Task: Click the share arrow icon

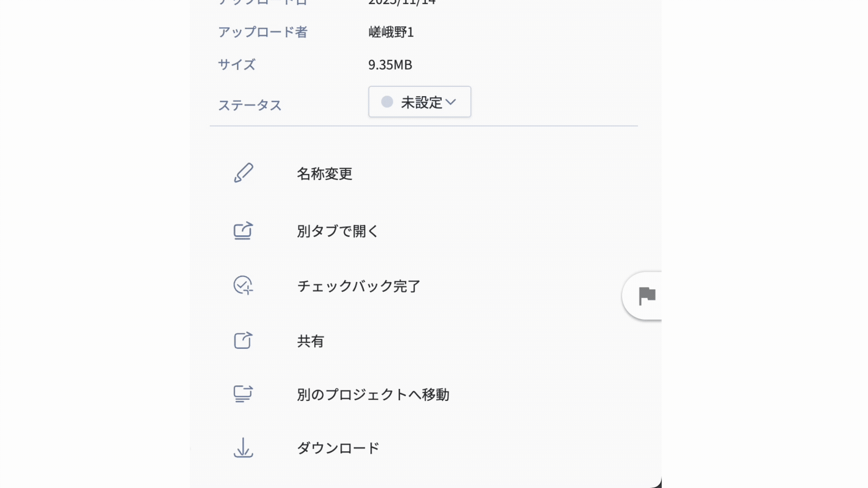Action: [243, 340]
